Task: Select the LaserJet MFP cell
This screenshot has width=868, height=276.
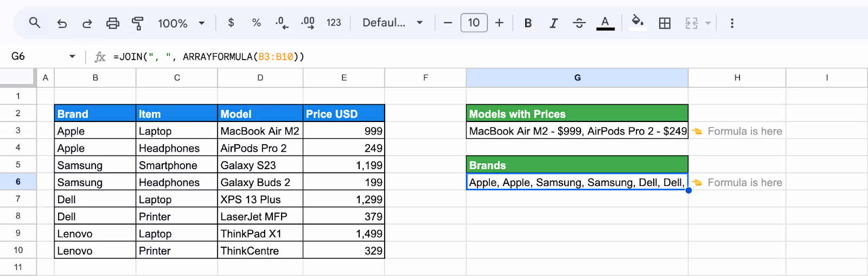Action: [x=260, y=216]
